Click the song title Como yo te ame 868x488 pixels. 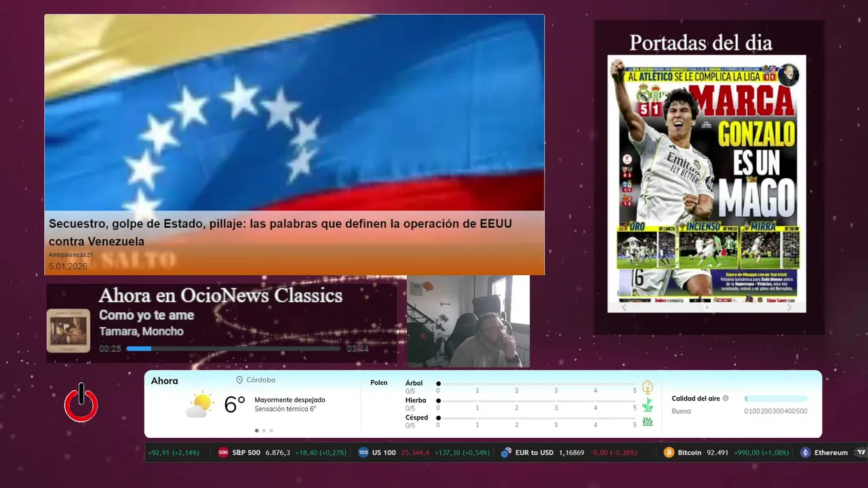[146, 315]
